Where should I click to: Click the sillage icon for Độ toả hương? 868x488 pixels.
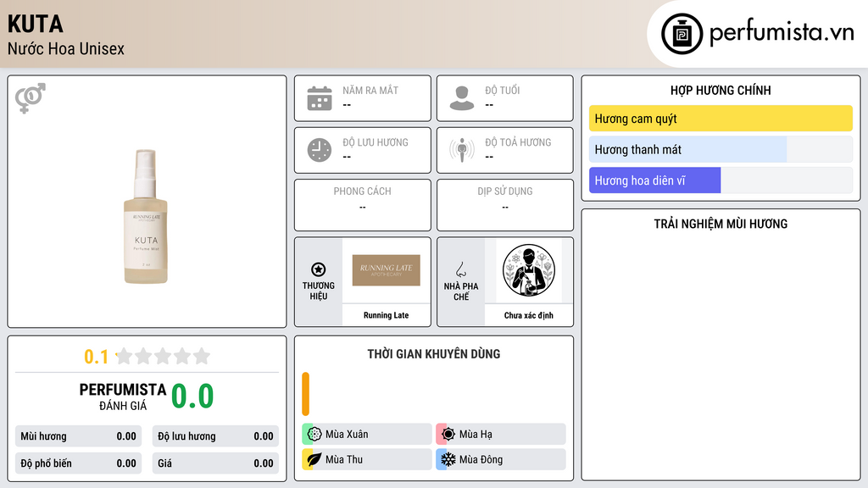[462, 150]
